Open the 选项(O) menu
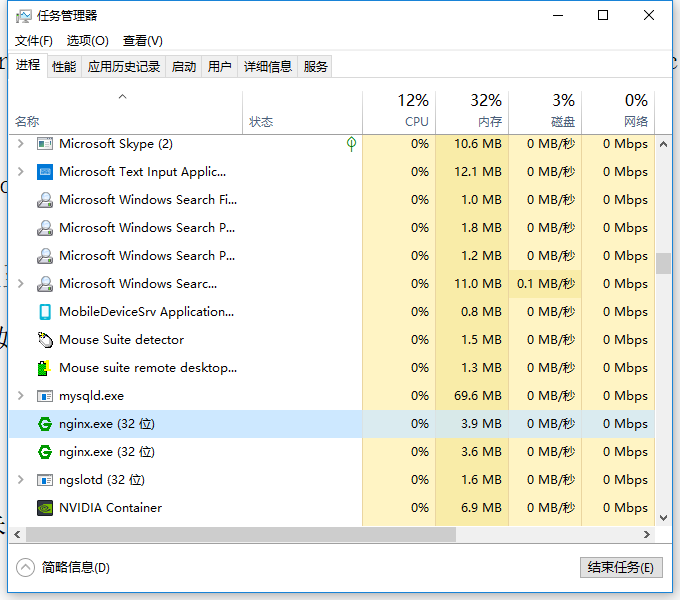The image size is (680, 600). pos(88,41)
